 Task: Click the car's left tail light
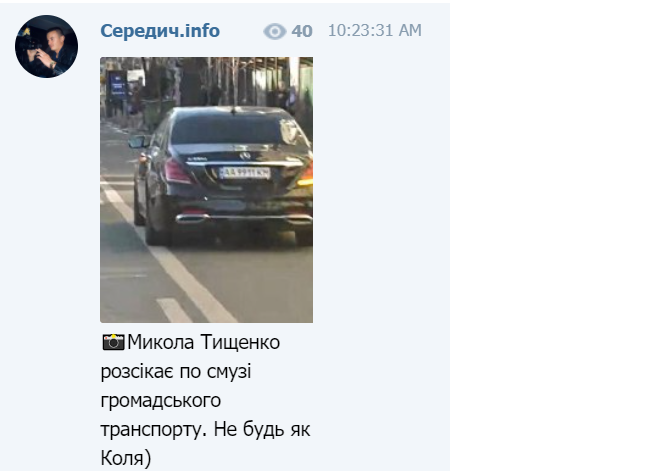click(177, 172)
